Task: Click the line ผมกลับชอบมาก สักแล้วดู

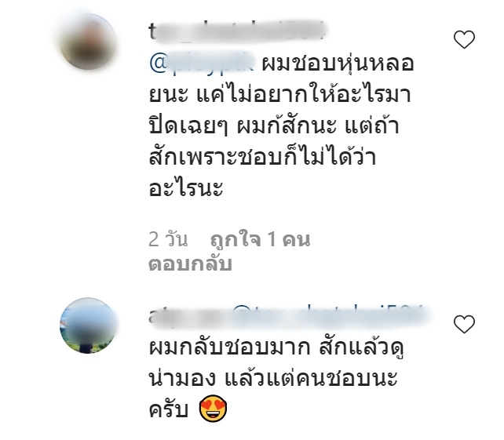Action: (x=276, y=347)
